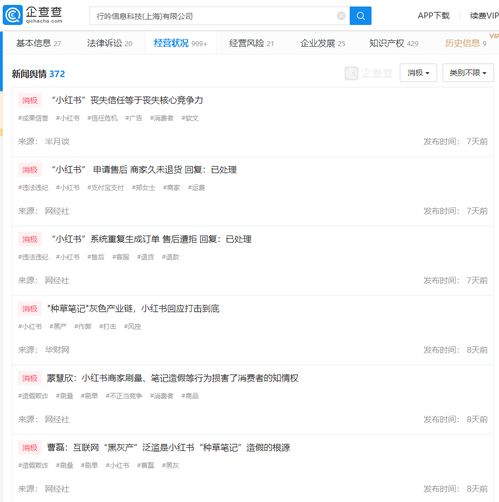This screenshot has width=499, height=502.
Task: Click the #风控 tag
Action: [x=132, y=326]
